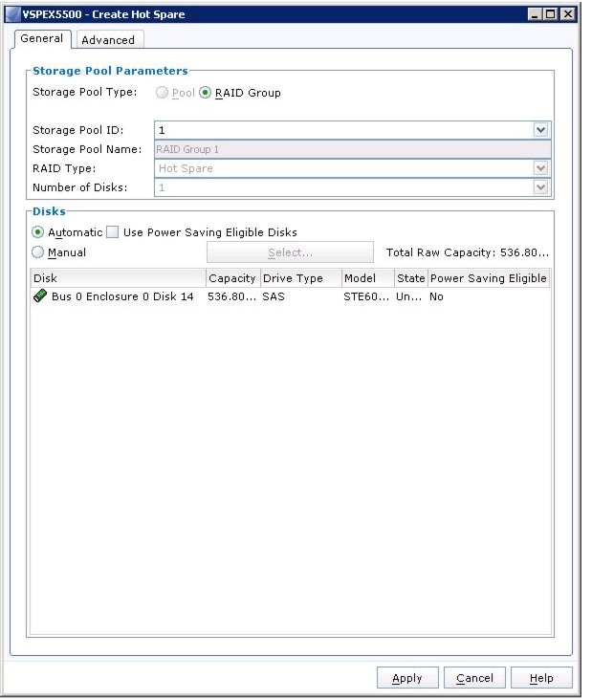
Task: Sort by Power Saving Eligible column header
Action: pos(489,278)
